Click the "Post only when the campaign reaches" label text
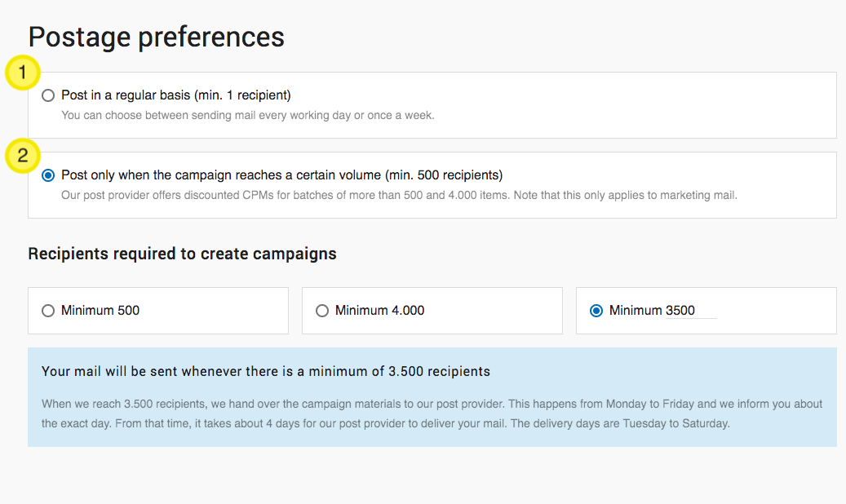The height and width of the screenshot is (504, 846). click(x=281, y=175)
